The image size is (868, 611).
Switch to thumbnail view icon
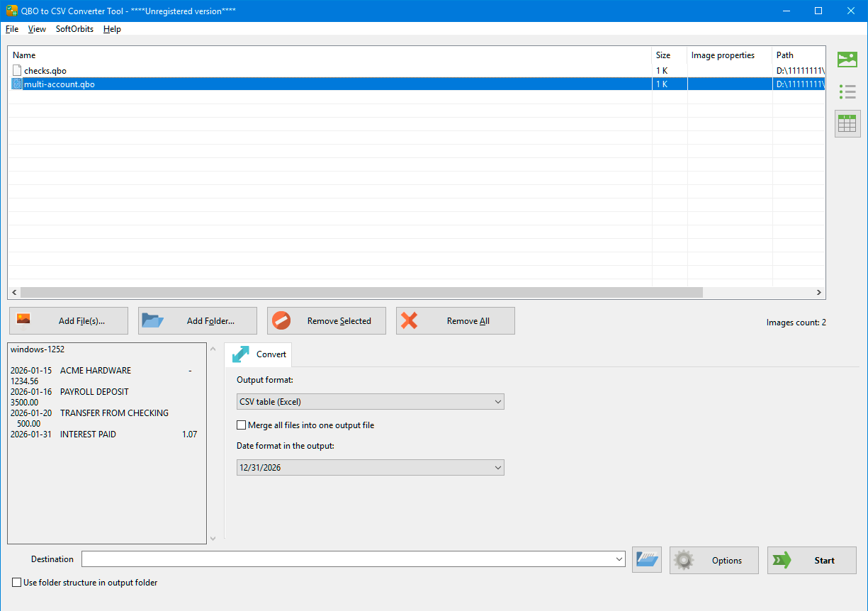[x=847, y=60]
